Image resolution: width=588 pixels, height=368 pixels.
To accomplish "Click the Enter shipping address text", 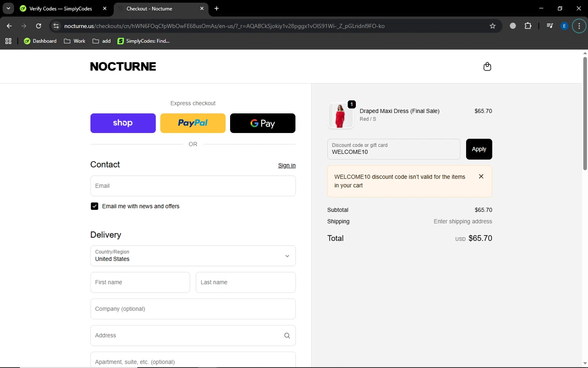I will click(463, 221).
